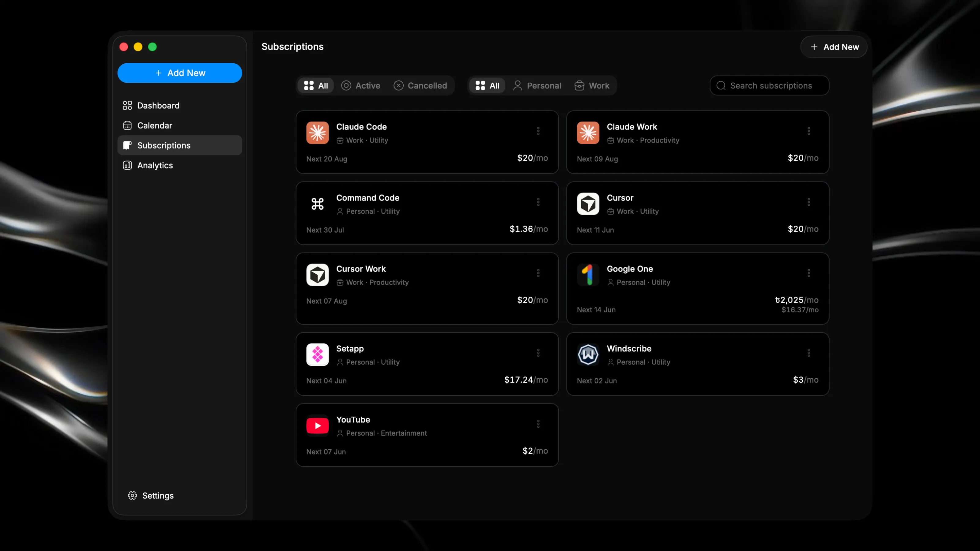Image resolution: width=980 pixels, height=551 pixels.
Task: Click the Claude Code app icon
Action: coord(317,133)
